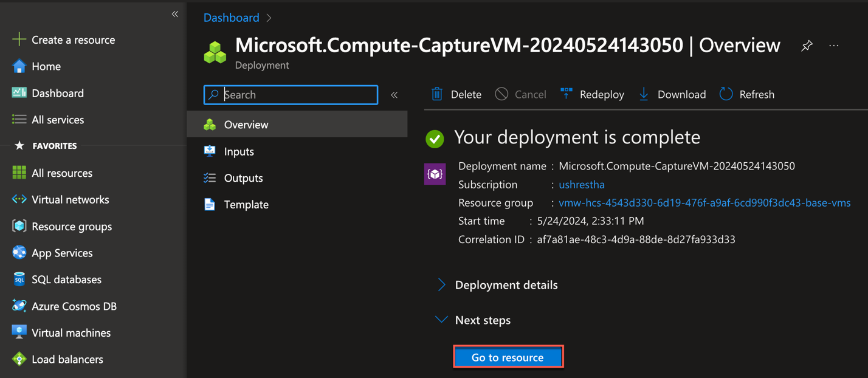This screenshot has width=868, height=378.
Task: Click the Load balancers diamond icon
Action: pos(19,359)
